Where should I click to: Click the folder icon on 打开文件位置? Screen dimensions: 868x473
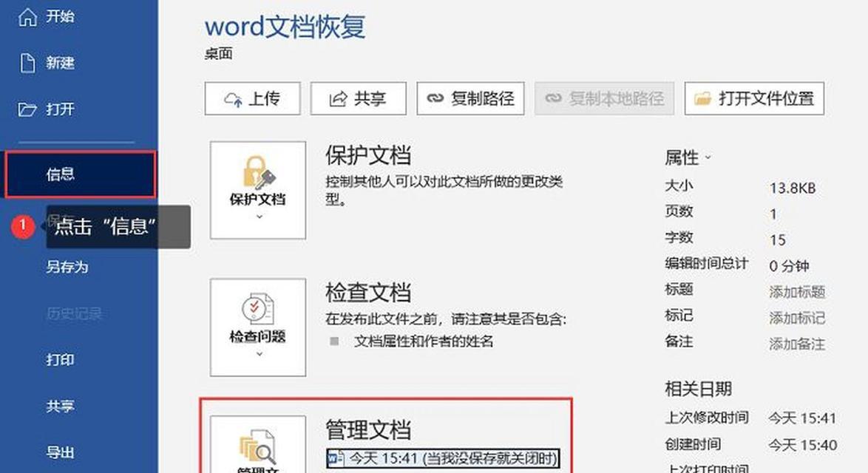click(x=702, y=98)
